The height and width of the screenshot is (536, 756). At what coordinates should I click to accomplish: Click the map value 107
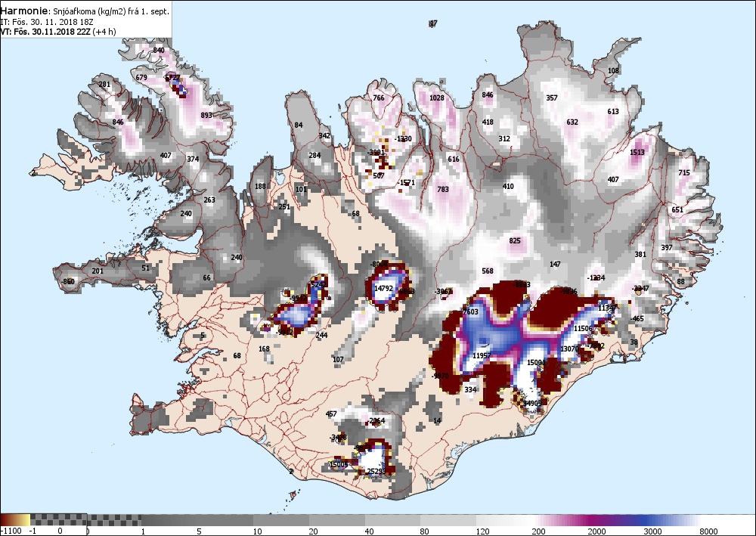[x=338, y=360]
